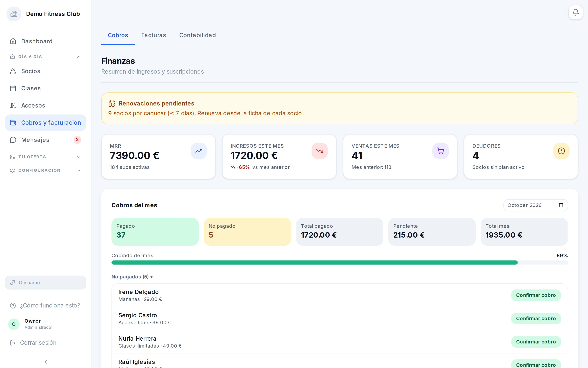Open Mensajes in the sidebar

click(x=46, y=140)
